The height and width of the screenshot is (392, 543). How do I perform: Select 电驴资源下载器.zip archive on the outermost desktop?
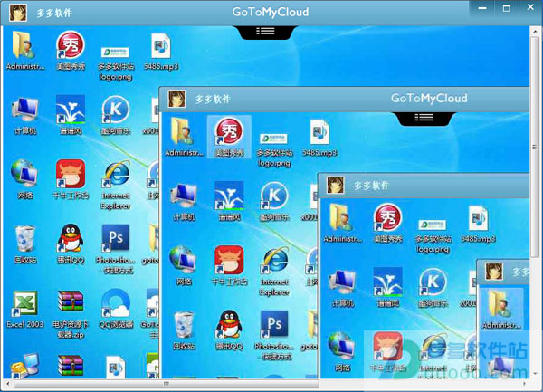[x=71, y=314]
